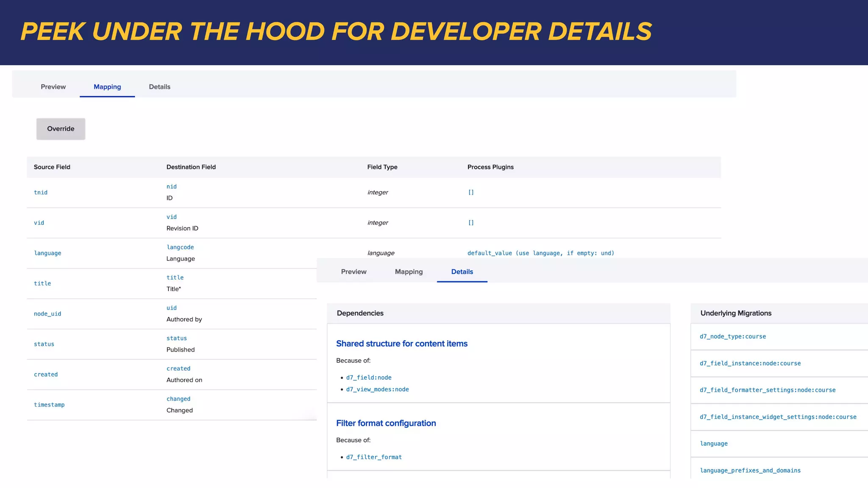
Task: Click the Authored by label
Action: tap(184, 319)
